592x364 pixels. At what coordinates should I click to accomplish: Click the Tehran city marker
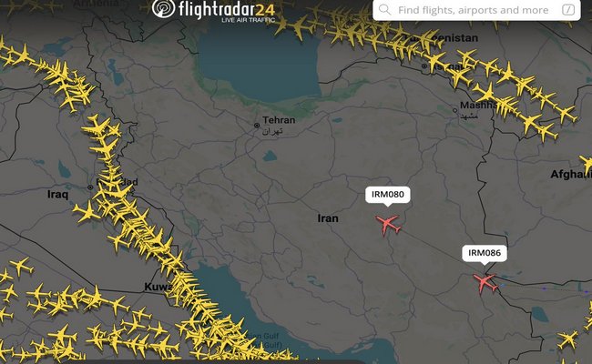(x=257, y=126)
